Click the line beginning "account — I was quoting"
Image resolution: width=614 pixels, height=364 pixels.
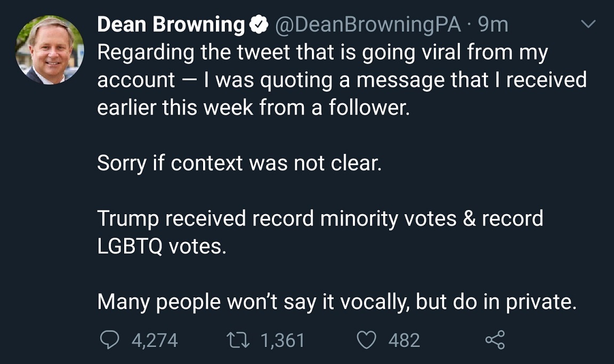coord(342,80)
